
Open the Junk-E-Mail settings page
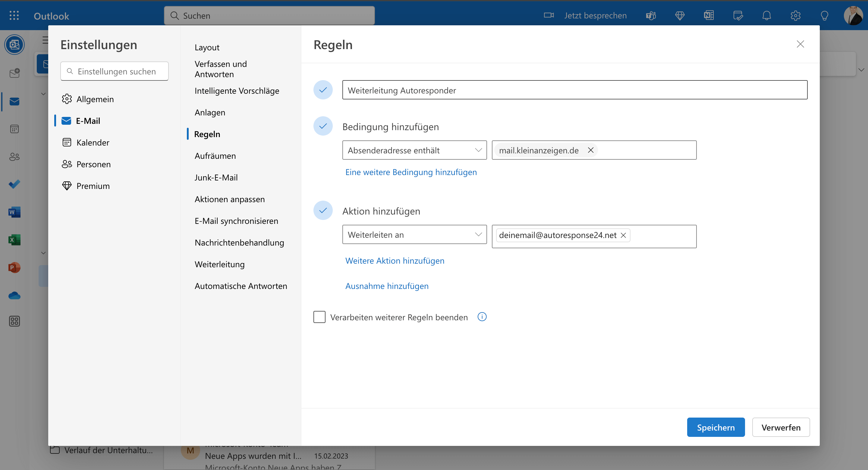point(216,177)
